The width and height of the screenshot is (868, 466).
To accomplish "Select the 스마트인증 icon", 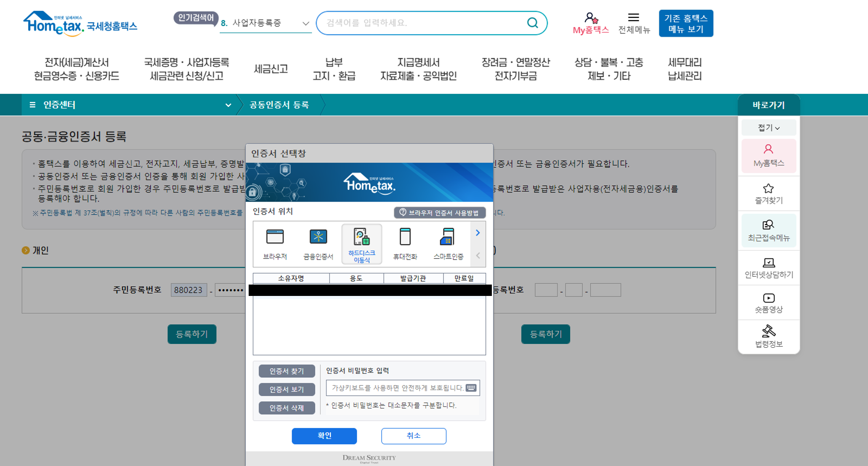I will tap(448, 244).
